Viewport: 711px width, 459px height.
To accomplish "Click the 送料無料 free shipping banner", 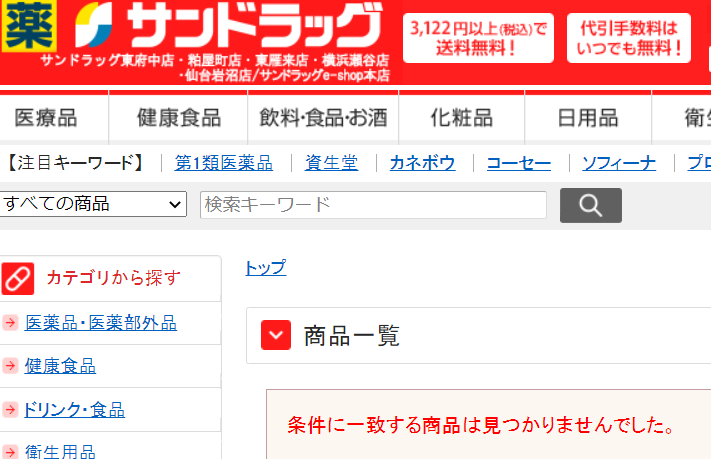I will point(478,38).
